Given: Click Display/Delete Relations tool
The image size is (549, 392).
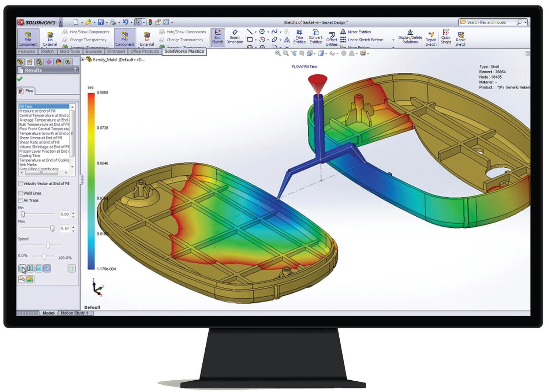Looking at the screenshot, I should tap(410, 37).
